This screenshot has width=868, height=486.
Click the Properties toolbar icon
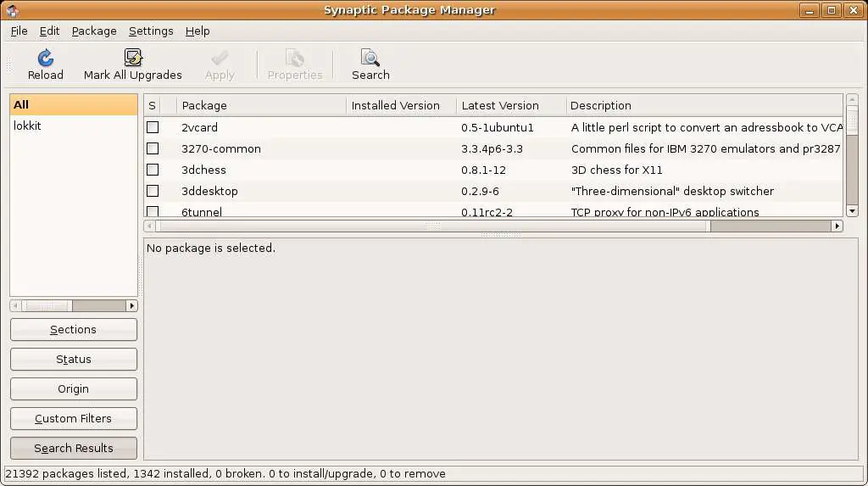pos(294,59)
